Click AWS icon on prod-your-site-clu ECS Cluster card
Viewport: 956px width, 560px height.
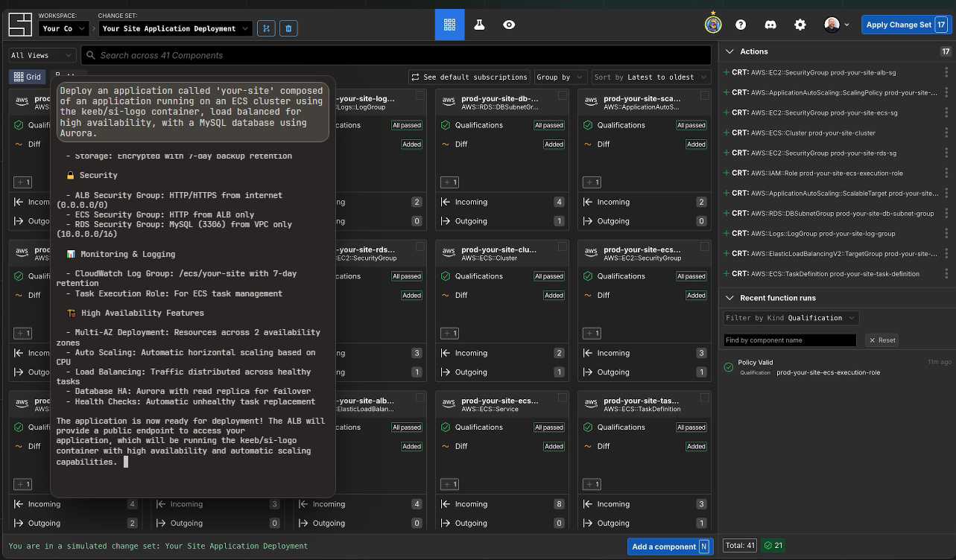coord(449,253)
